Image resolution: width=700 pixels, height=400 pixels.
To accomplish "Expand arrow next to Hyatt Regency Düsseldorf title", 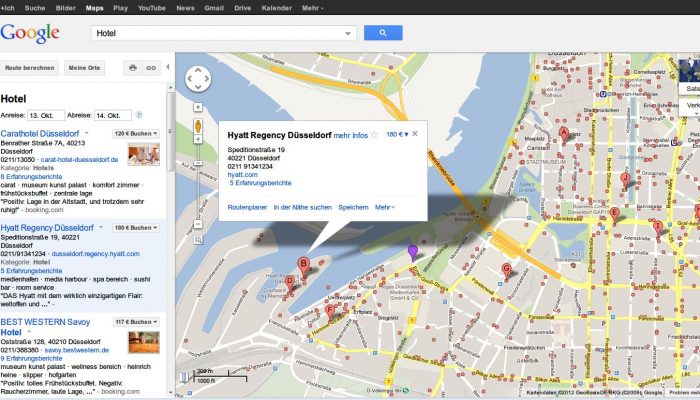I will click(101, 227).
